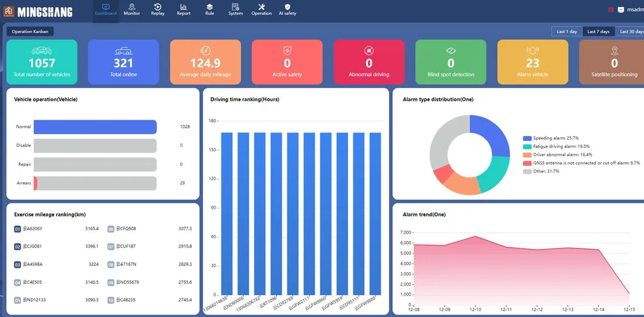Go to the Report section
This screenshot has height=317, width=644.
184,9
